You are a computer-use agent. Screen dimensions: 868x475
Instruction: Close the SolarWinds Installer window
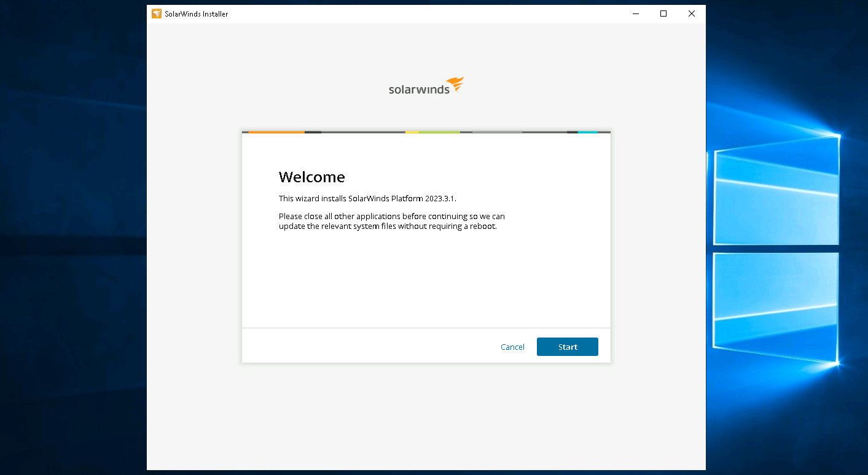(692, 14)
